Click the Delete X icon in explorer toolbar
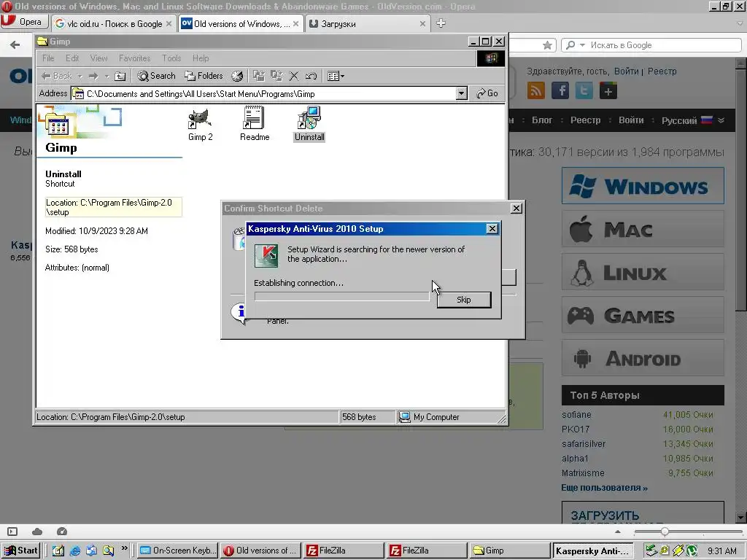The height and width of the screenshot is (560, 747). (x=294, y=76)
